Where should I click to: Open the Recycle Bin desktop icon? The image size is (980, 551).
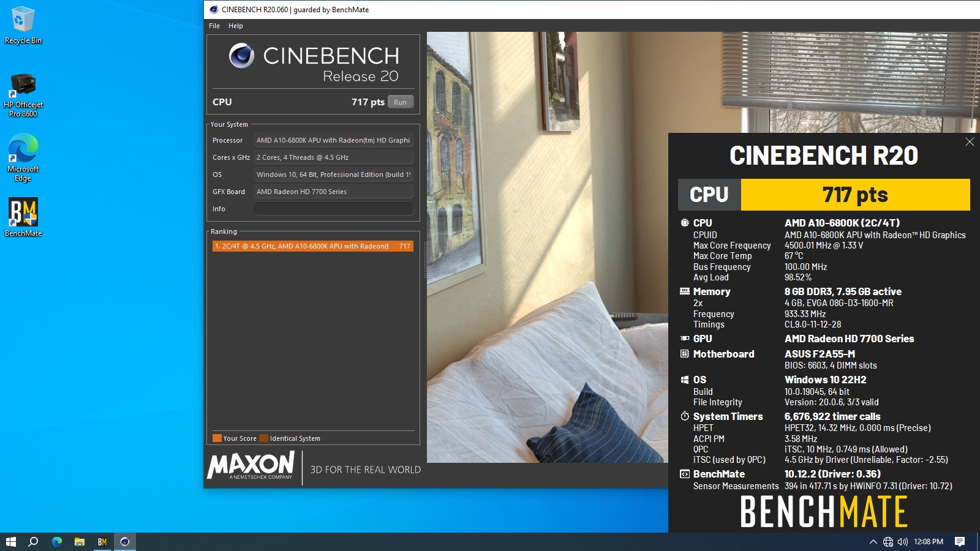tap(23, 26)
